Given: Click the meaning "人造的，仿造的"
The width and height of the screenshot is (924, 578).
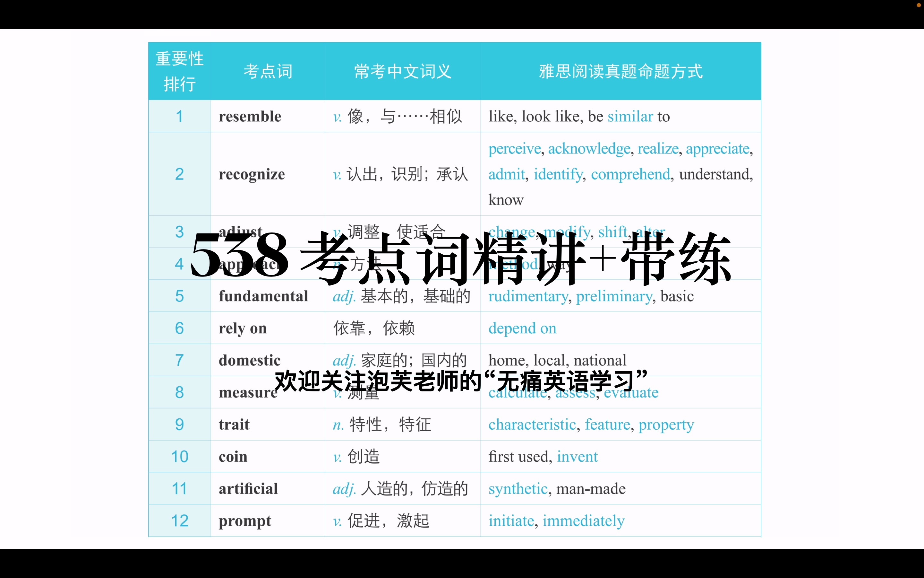Looking at the screenshot, I should tap(415, 489).
